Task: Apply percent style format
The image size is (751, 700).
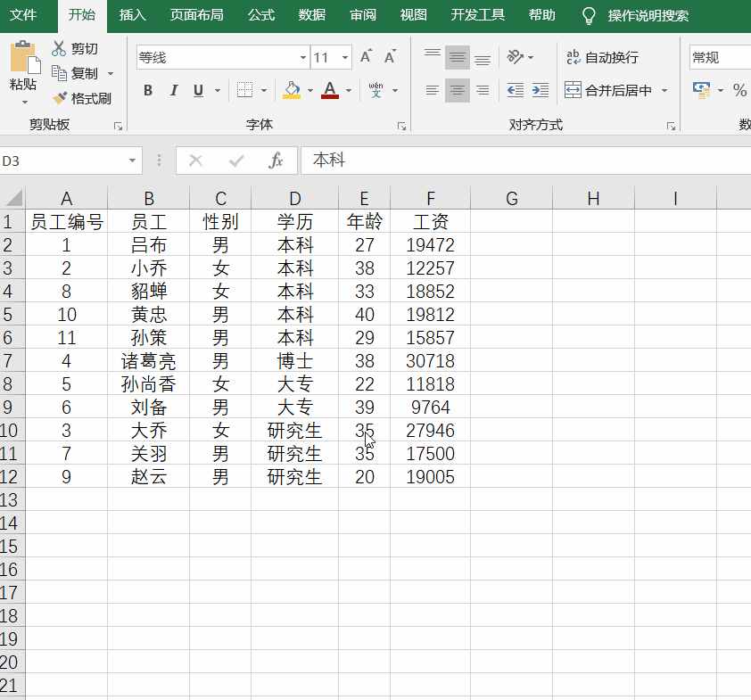Action: 739,90
